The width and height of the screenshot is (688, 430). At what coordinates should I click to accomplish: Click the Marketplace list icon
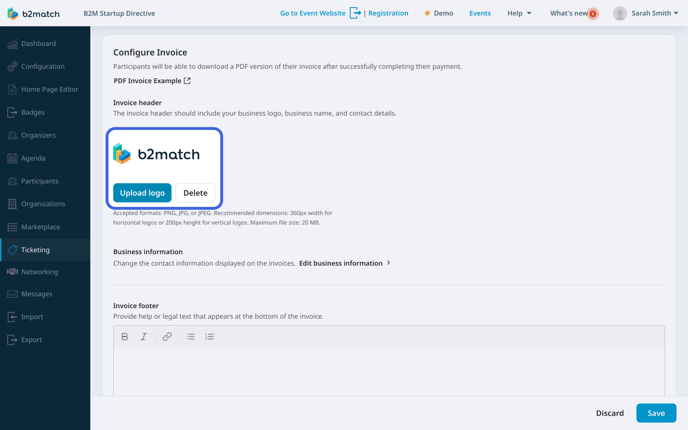click(x=12, y=227)
